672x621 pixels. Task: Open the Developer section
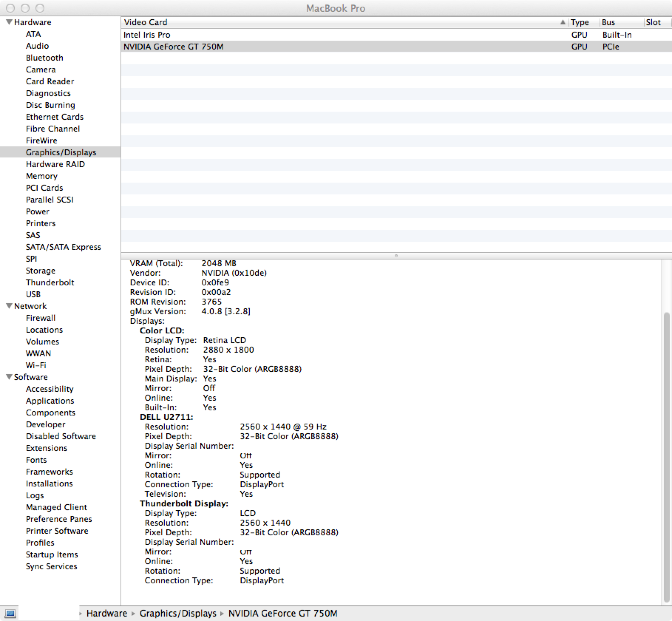[x=45, y=424]
